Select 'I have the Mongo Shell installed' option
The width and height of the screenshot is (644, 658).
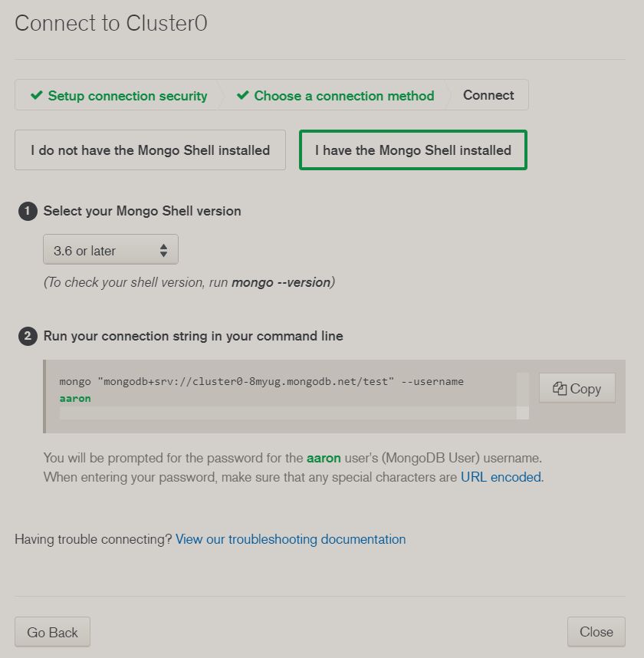coord(412,150)
